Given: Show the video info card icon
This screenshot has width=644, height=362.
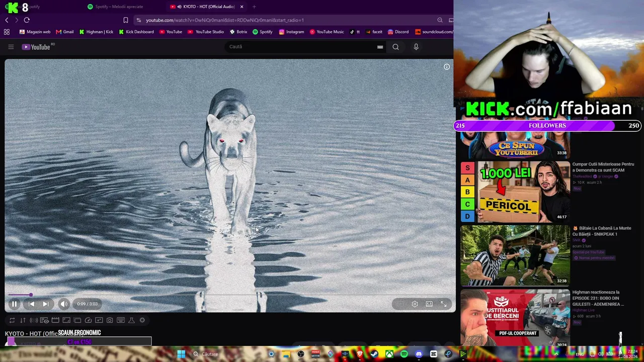Looking at the screenshot, I should tap(447, 67).
